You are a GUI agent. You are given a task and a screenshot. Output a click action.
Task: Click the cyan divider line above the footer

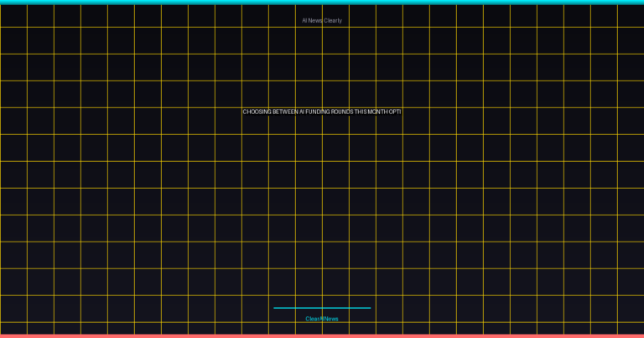322,308
